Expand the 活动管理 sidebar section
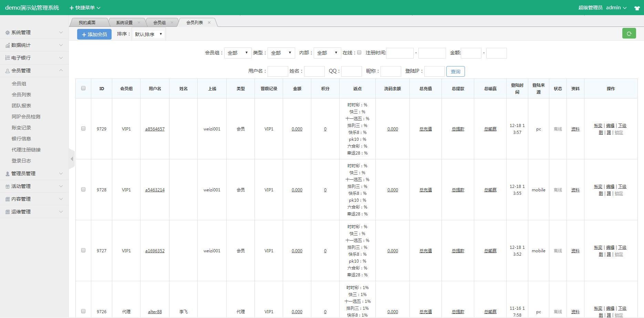The width and height of the screenshot is (644, 318). click(x=34, y=186)
